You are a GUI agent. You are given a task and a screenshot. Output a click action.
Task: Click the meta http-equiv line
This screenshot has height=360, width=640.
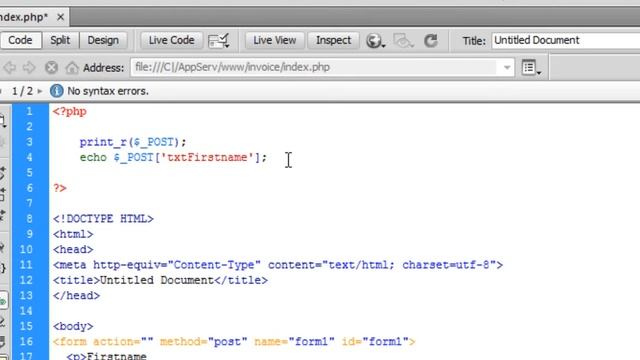(x=278, y=265)
